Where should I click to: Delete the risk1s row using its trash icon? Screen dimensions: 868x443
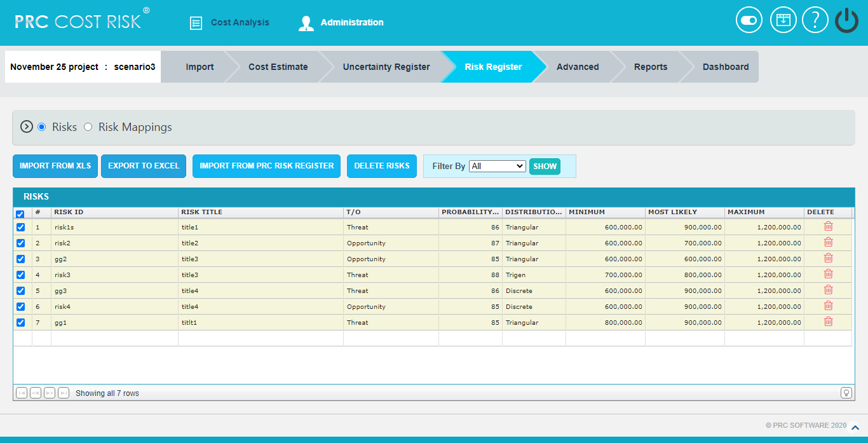tap(828, 226)
